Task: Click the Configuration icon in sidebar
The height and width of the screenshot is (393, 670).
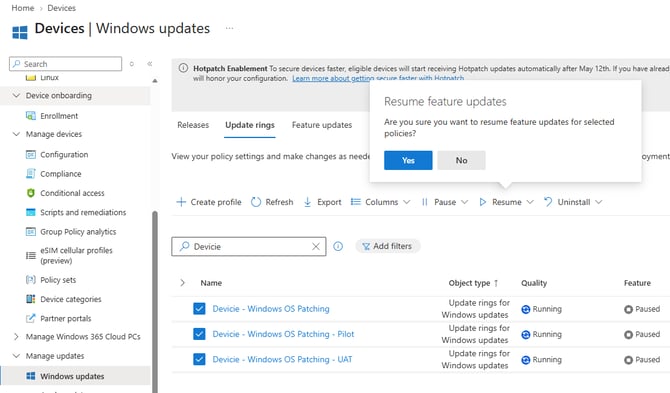Action: tap(31, 154)
